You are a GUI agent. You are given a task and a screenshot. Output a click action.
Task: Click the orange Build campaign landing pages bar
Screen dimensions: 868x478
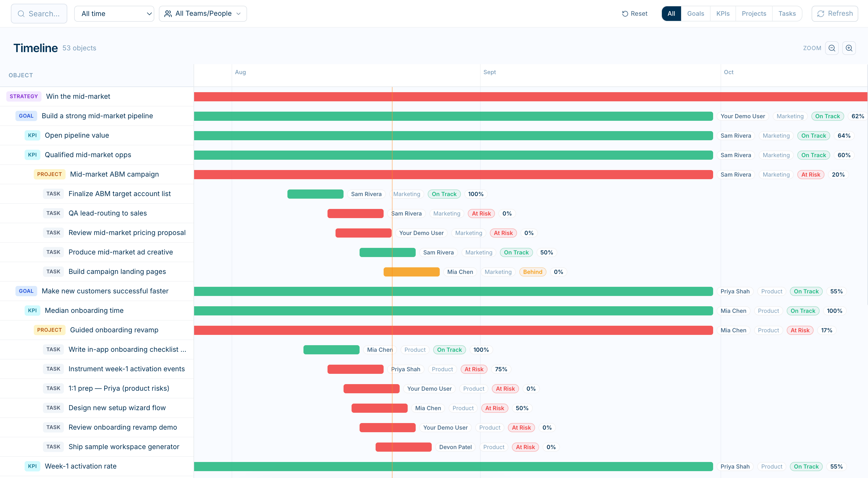point(411,272)
